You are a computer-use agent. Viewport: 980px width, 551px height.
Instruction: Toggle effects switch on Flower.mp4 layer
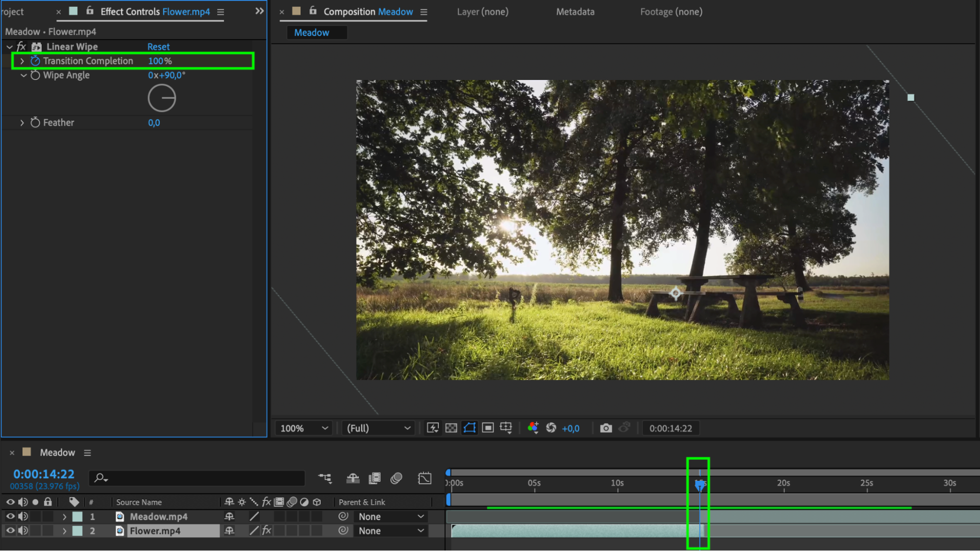tap(267, 531)
